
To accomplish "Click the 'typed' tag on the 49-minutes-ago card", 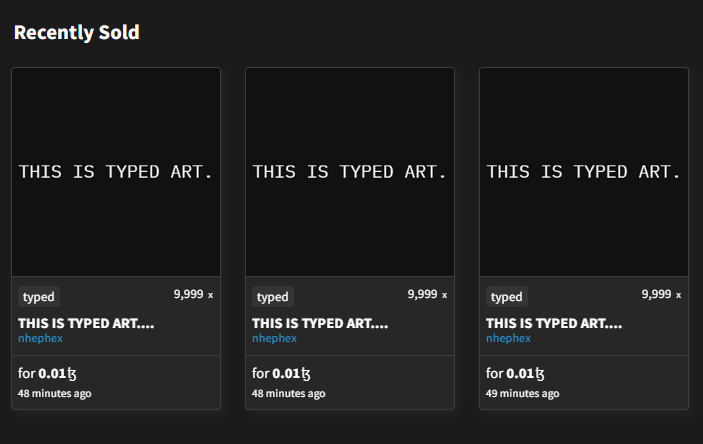I will coord(507,297).
